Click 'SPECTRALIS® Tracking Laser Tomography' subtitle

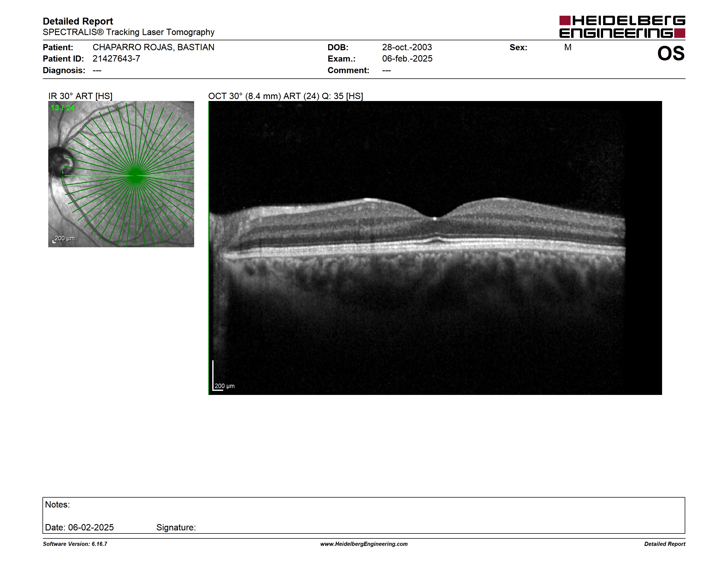(x=128, y=32)
